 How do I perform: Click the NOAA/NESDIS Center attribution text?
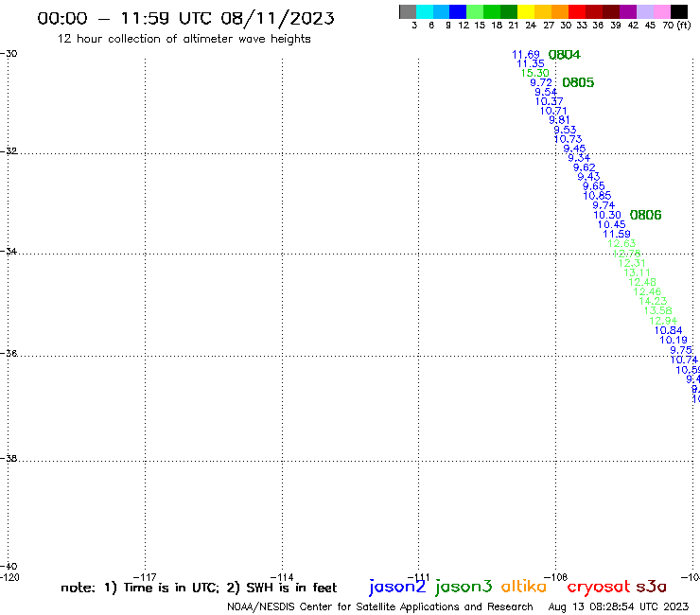click(380, 607)
